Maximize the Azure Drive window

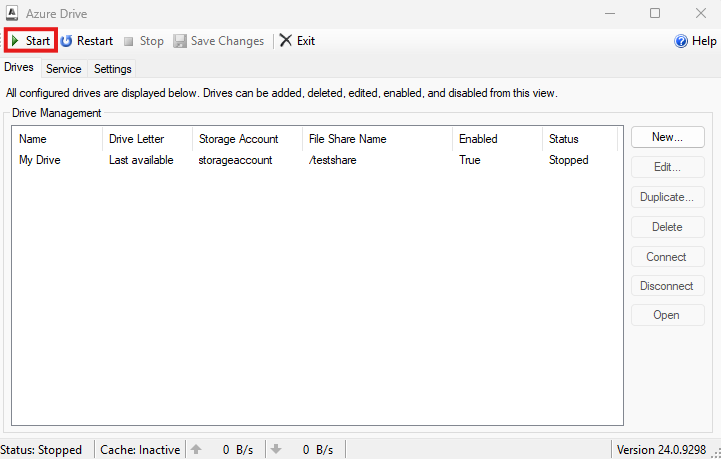(655, 13)
